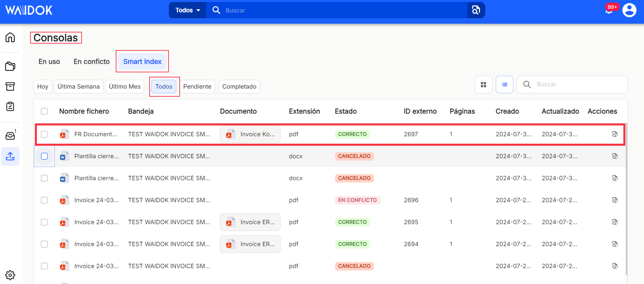Click the magnifier icon in top search bar

(x=216, y=10)
